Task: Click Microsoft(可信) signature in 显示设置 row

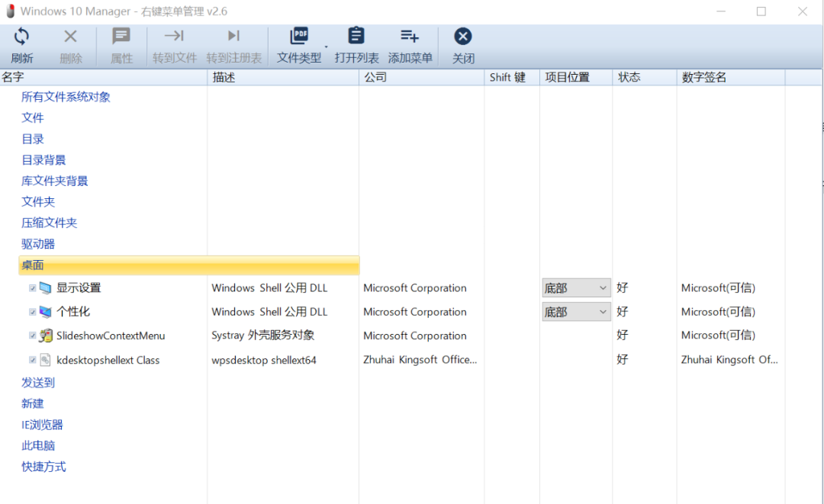Action: click(x=718, y=288)
